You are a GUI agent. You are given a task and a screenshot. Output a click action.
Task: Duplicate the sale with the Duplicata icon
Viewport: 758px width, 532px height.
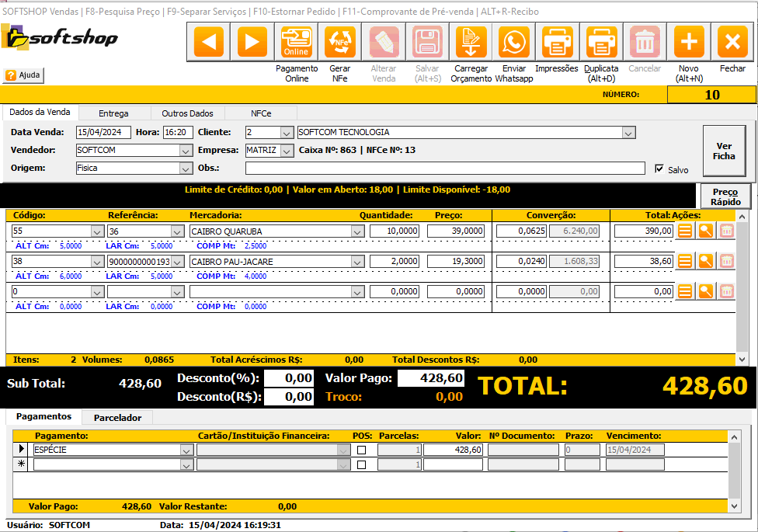[x=601, y=42]
